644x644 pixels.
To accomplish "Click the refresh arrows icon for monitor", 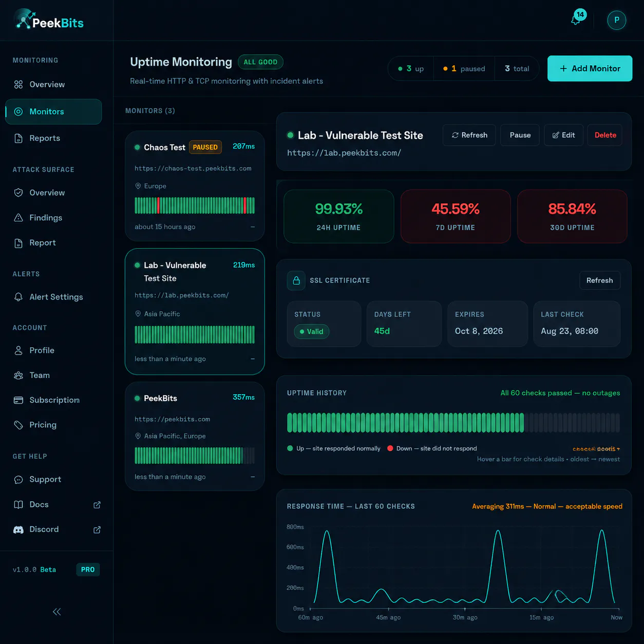I will click(x=455, y=135).
